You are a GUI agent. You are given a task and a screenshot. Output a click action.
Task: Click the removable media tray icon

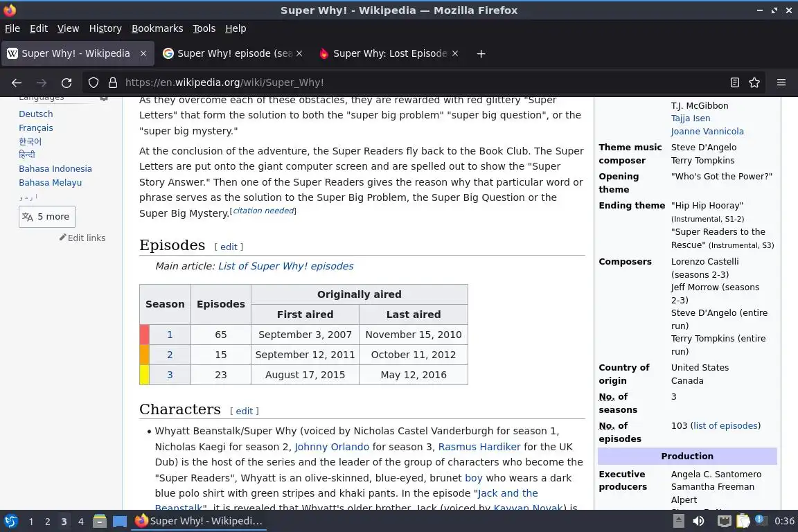click(x=678, y=522)
